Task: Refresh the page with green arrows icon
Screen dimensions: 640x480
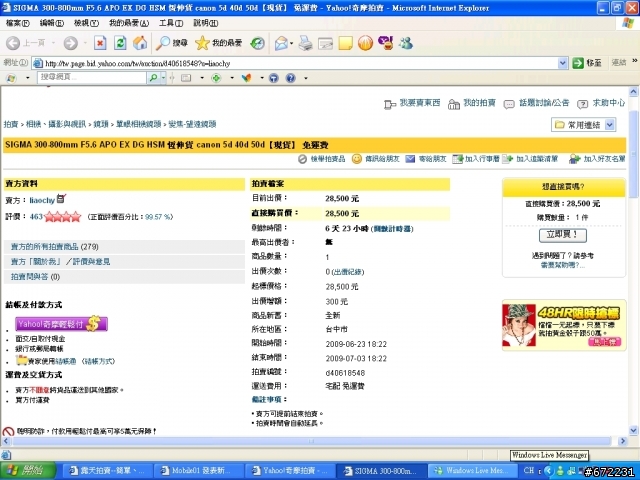Action: pyautogui.click(x=120, y=43)
